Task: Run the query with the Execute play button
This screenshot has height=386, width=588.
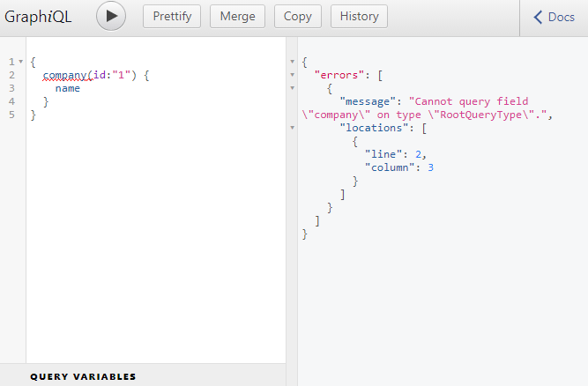Action: tap(111, 17)
